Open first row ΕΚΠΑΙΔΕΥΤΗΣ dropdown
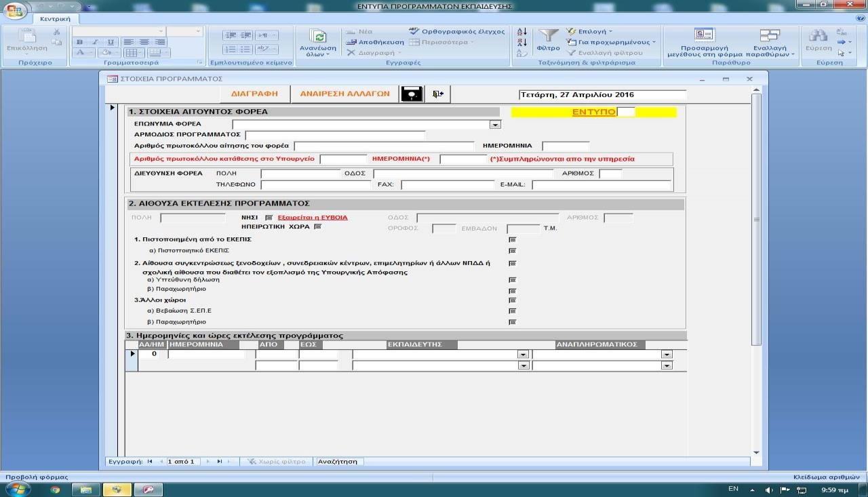868x497 pixels. [523, 354]
